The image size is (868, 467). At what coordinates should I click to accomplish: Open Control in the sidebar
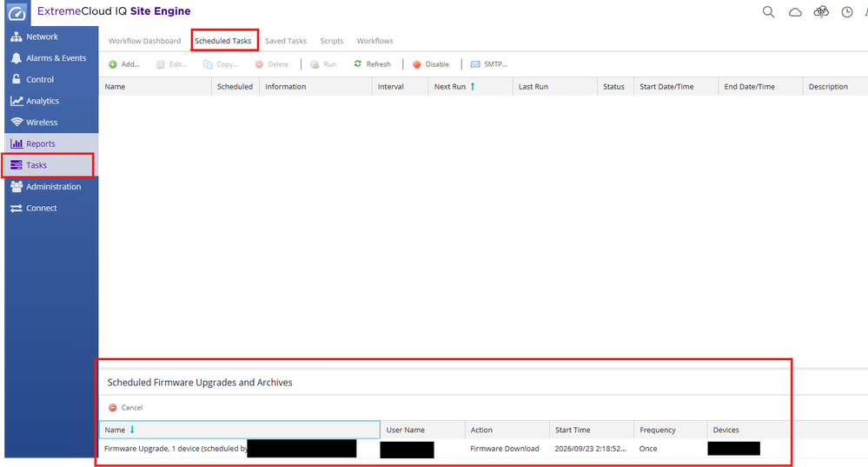[x=51, y=79]
